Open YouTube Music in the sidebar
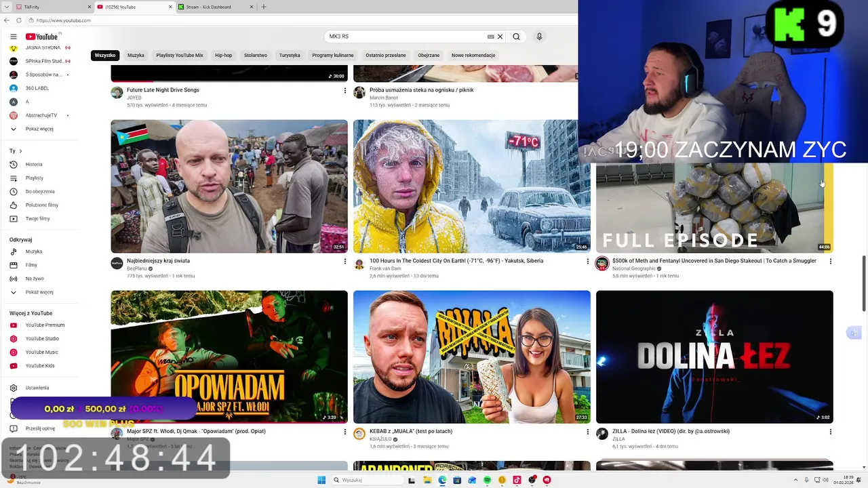The height and width of the screenshot is (488, 868). coord(42,352)
